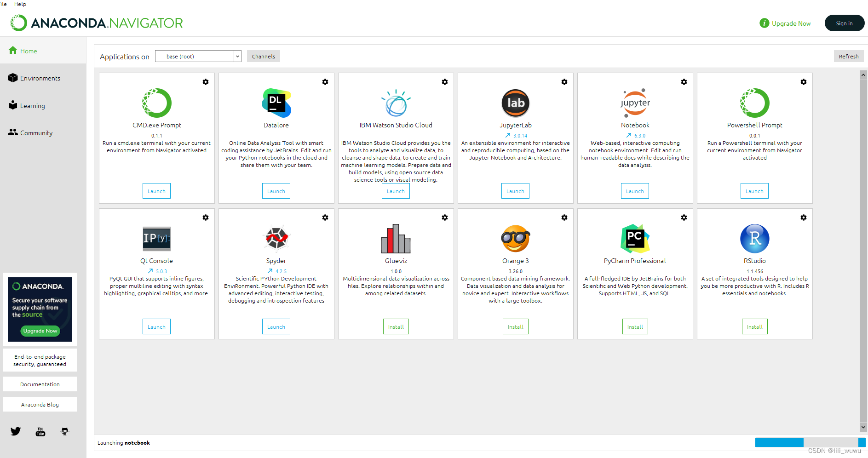Click the launching notebook progress bar
Image resolution: width=868 pixels, height=458 pixels.
coord(810,442)
